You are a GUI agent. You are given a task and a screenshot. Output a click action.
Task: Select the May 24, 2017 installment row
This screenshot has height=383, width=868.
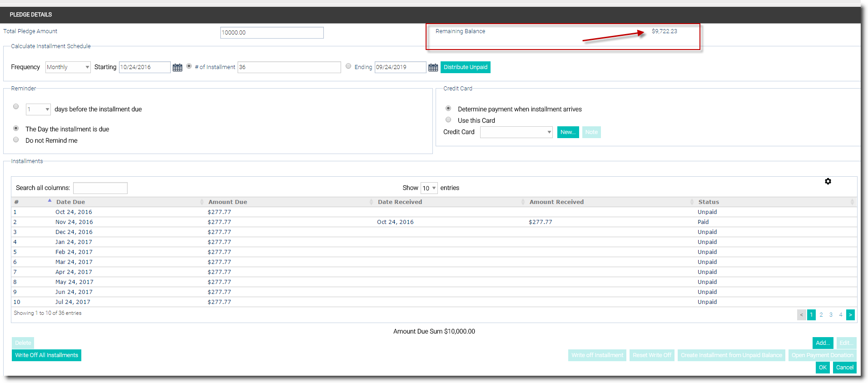(x=434, y=282)
